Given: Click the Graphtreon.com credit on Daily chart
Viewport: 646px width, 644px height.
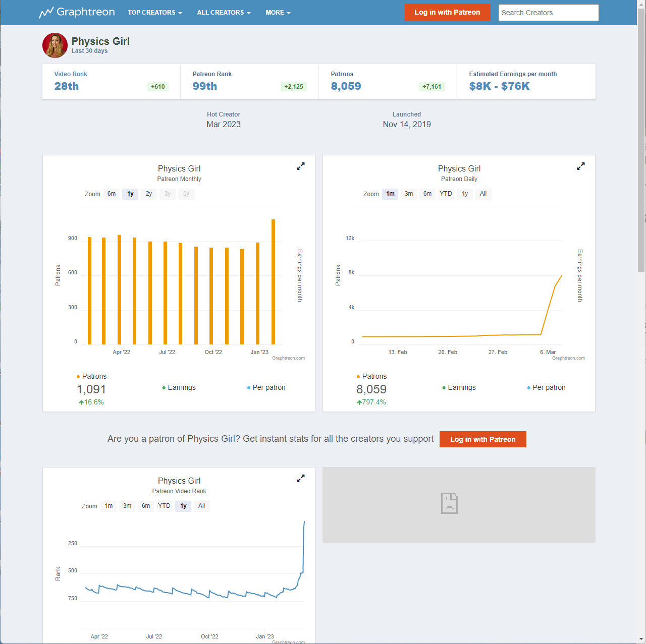Looking at the screenshot, I should (568, 358).
